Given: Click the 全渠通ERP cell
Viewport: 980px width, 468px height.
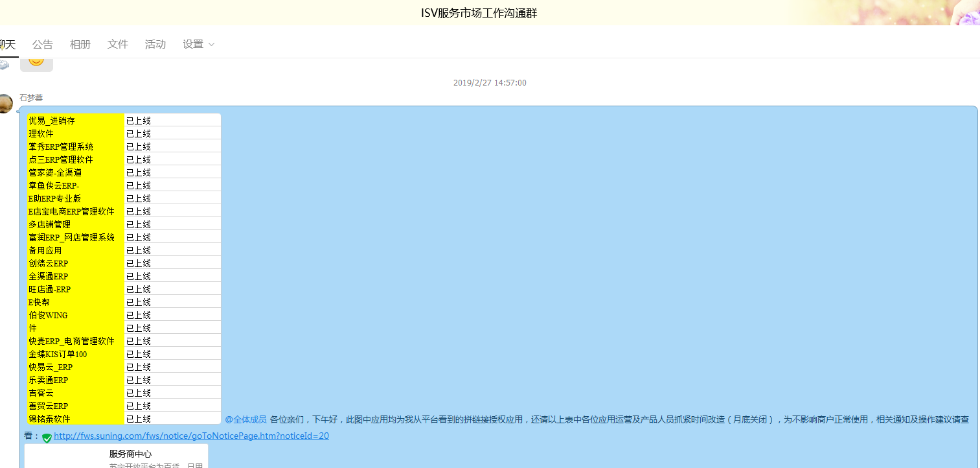Looking at the screenshot, I should pyautogui.click(x=76, y=276).
